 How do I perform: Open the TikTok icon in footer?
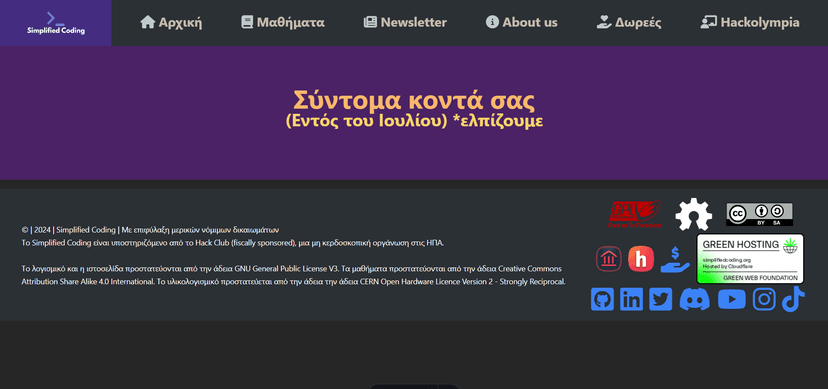tap(793, 299)
